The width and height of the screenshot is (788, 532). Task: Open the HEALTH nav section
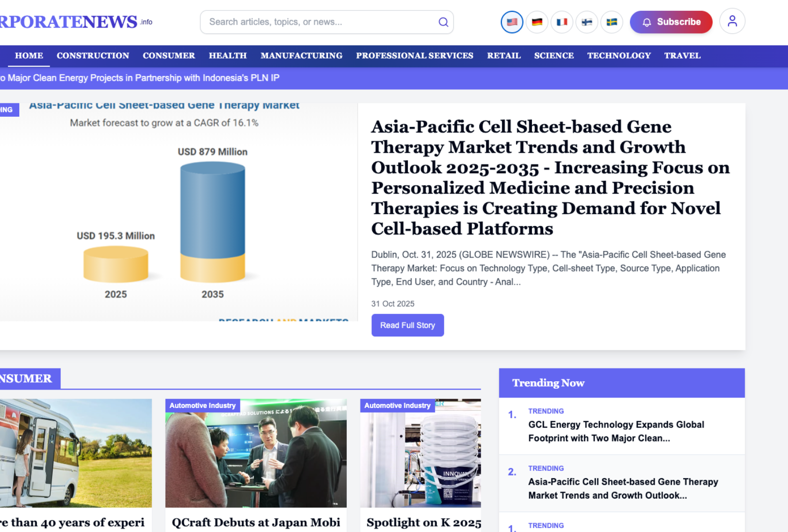[228, 56]
